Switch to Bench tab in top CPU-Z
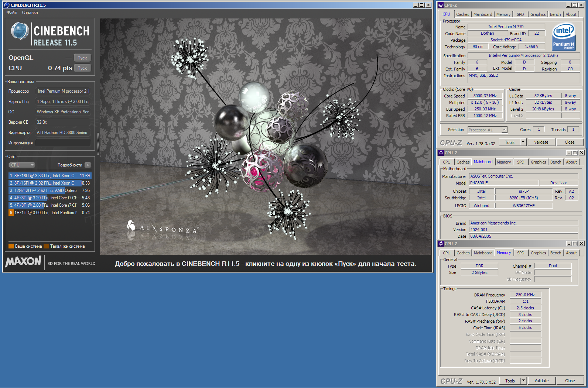This screenshot has width=588, height=388. (555, 14)
